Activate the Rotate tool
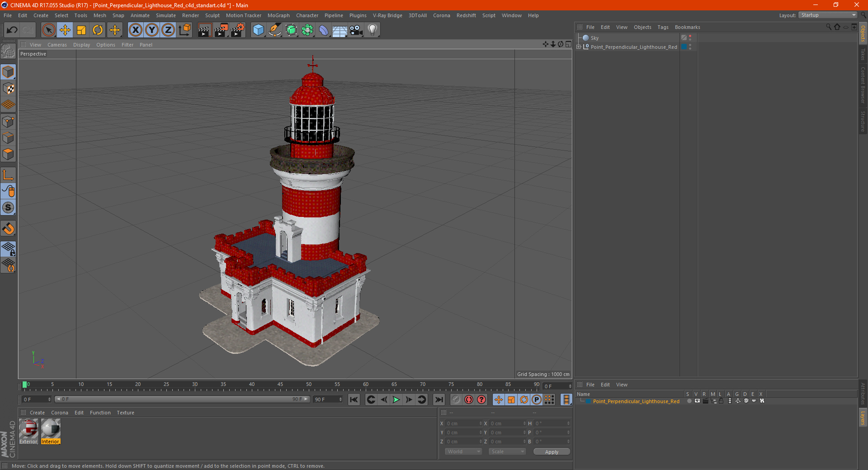The width and height of the screenshot is (868, 470). point(98,30)
